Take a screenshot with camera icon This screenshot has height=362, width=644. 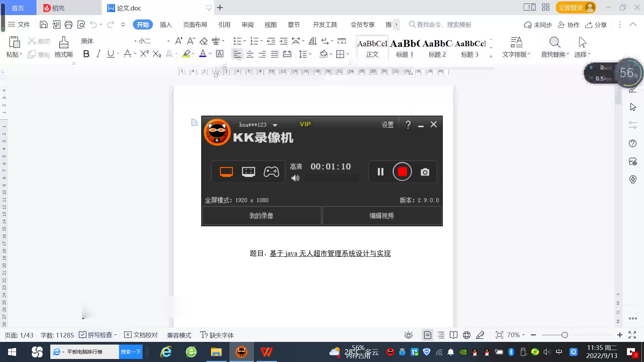tap(425, 172)
